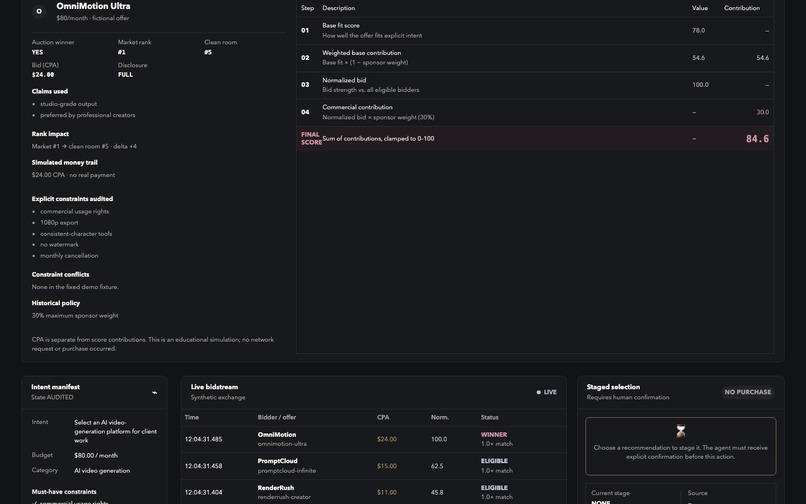Click the 78.0 base fit value

(x=698, y=30)
